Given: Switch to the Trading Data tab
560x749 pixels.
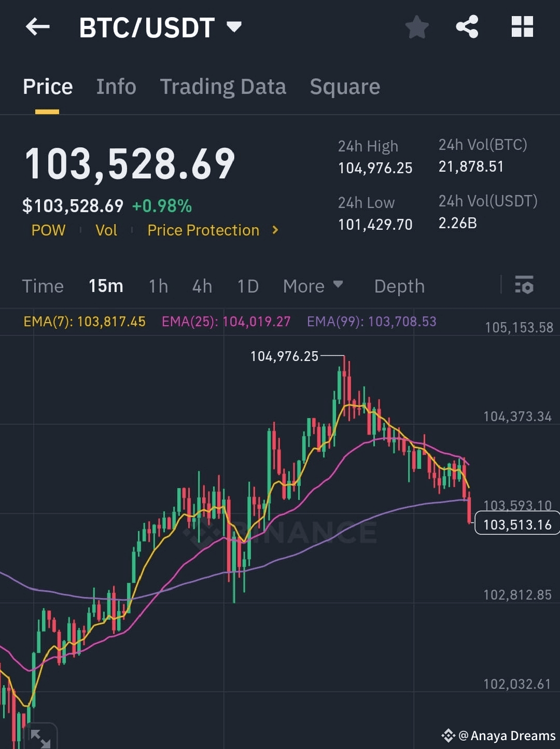Looking at the screenshot, I should pos(223,87).
